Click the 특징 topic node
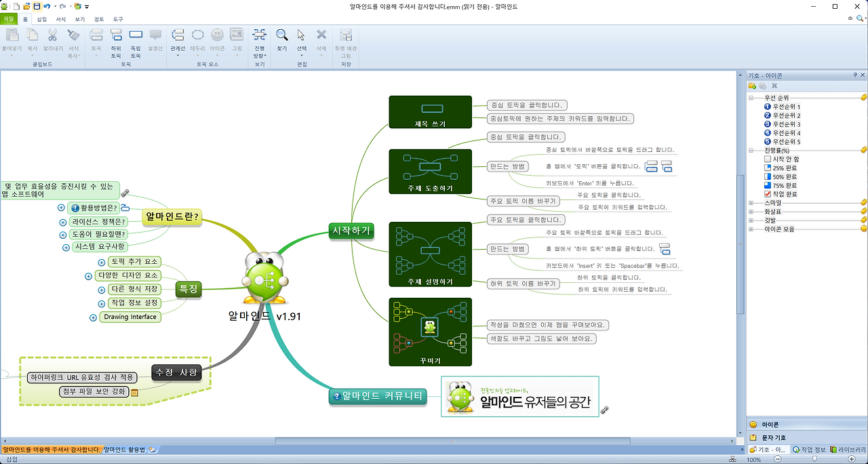 [189, 290]
